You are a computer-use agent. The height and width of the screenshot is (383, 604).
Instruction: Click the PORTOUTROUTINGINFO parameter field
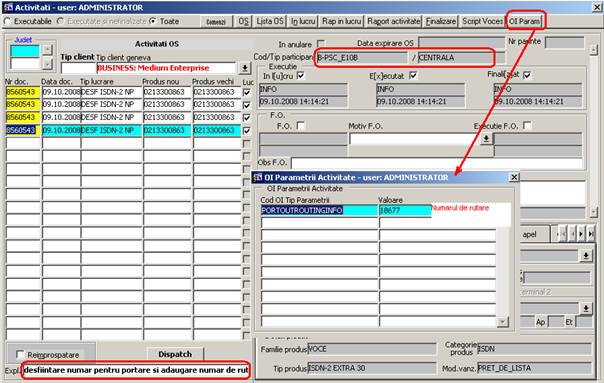point(319,210)
